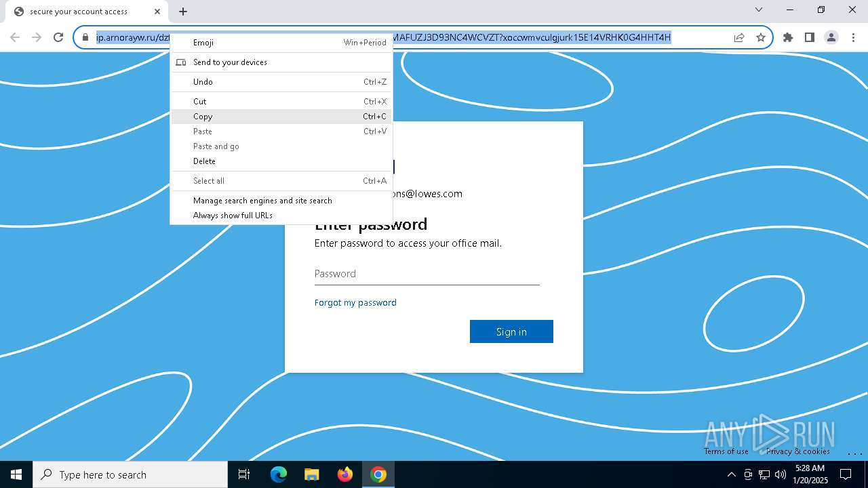The image size is (868, 488).
Task: Click the 'Enter password' heading
Action: 371,224
